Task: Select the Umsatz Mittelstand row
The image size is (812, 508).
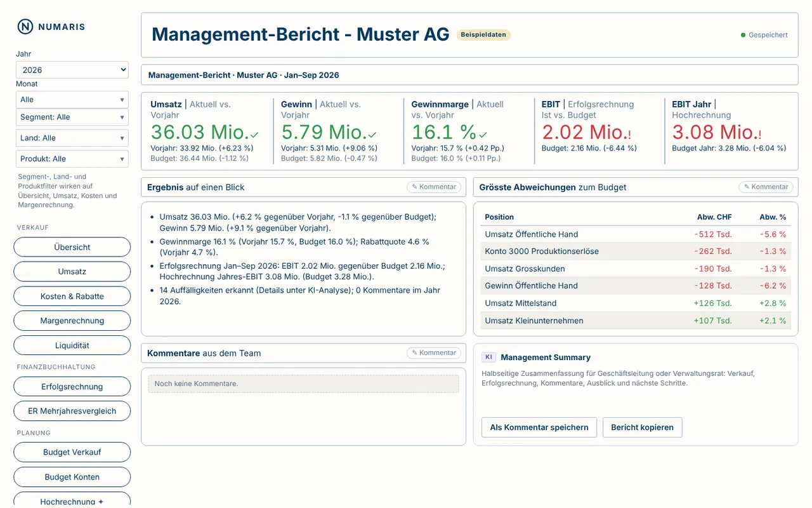Action: [x=636, y=304]
